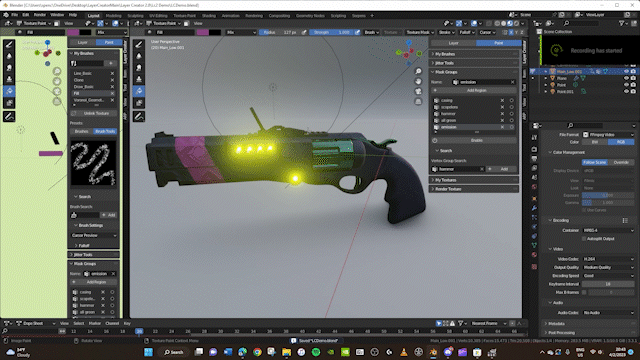This screenshot has height=360, width=640.
Task: Open the File Format FFmpeg Video dropdown
Action: [608, 134]
